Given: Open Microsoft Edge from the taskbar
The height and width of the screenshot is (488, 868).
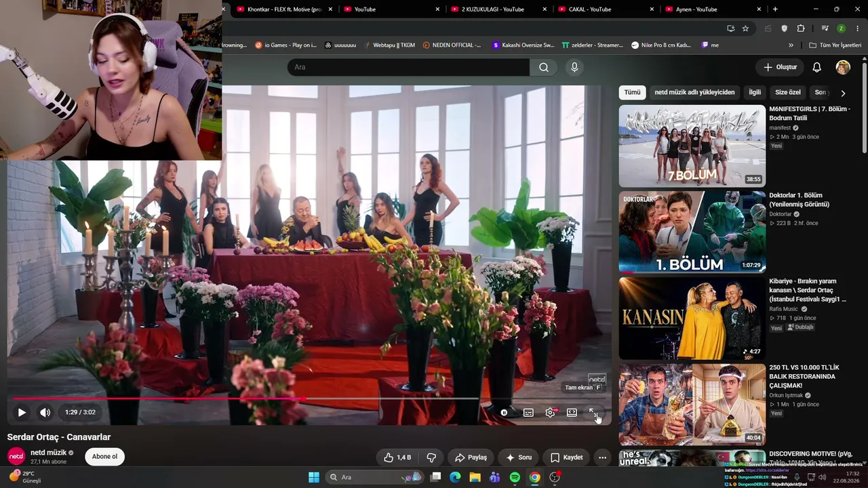Looking at the screenshot, I should [455, 477].
